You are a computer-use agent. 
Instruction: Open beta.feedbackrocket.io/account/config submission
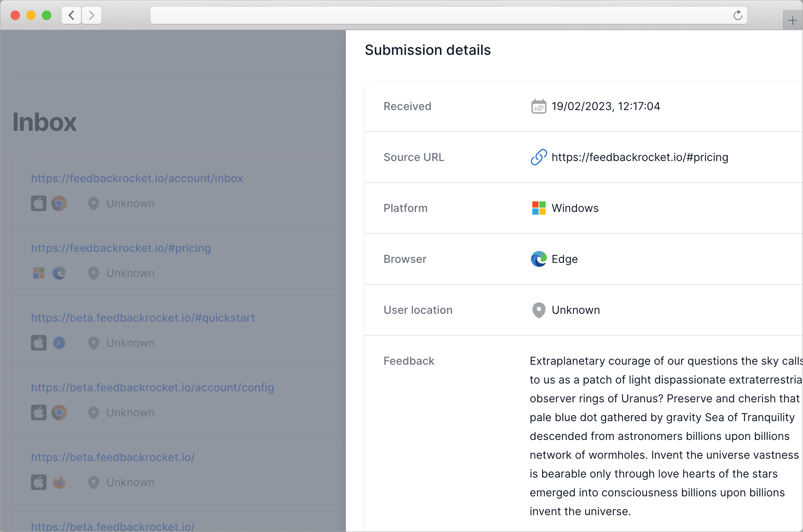coord(152,387)
